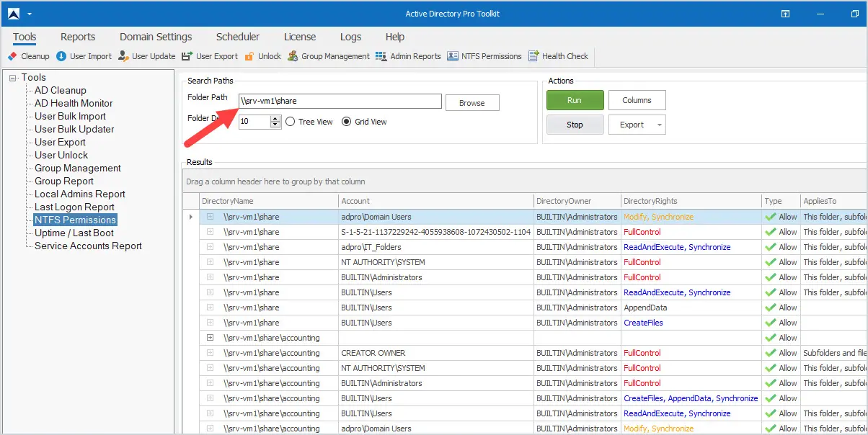
Task: Select Group Report in tree
Action: [x=64, y=181]
